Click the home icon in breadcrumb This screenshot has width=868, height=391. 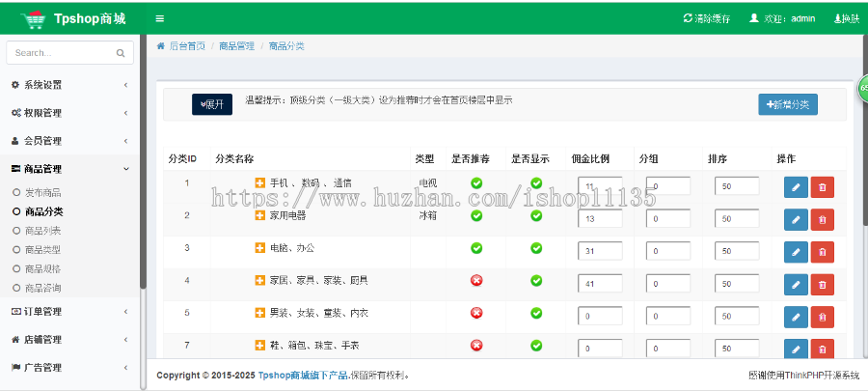[160, 45]
